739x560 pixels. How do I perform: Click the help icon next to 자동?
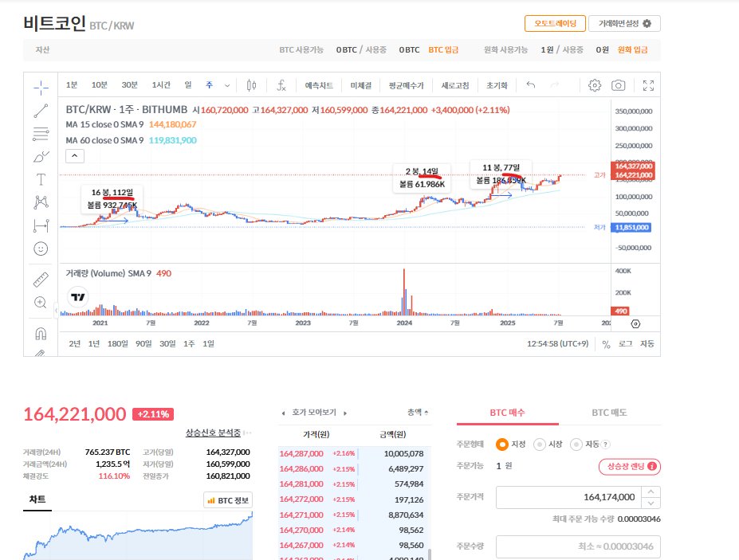[606, 444]
